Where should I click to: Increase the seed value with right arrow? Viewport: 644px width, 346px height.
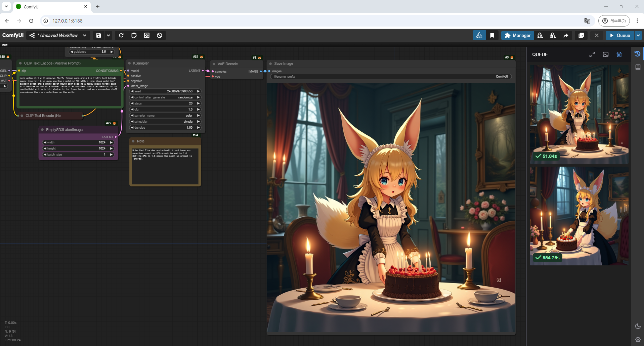[198, 91]
